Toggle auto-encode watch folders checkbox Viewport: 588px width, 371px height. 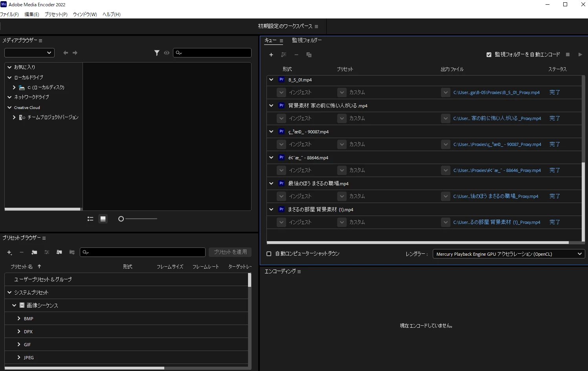[x=489, y=55]
